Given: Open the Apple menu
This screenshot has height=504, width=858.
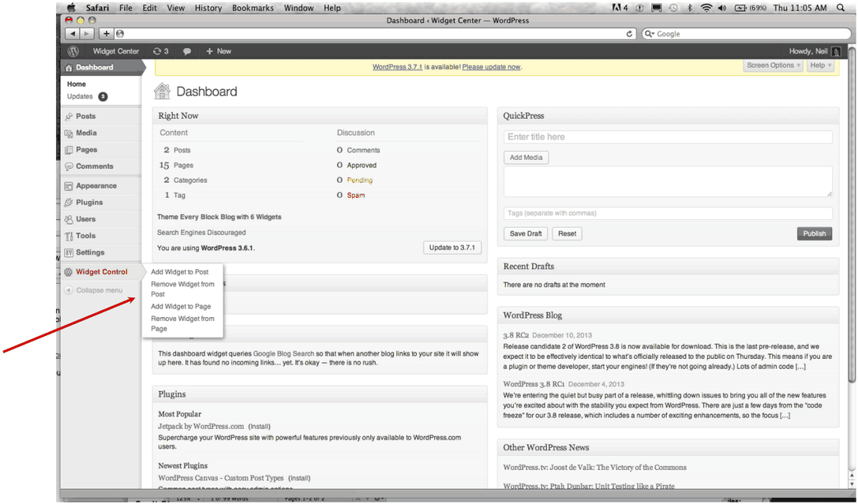Looking at the screenshot, I should click(71, 8).
